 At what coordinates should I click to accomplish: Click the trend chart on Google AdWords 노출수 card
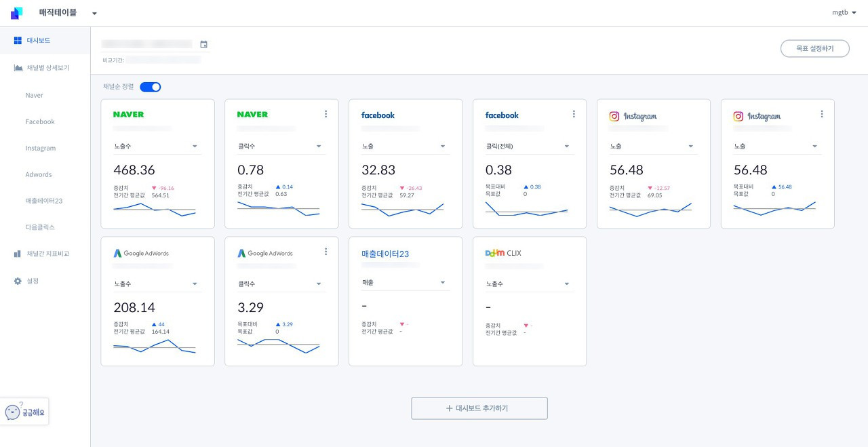(x=155, y=346)
